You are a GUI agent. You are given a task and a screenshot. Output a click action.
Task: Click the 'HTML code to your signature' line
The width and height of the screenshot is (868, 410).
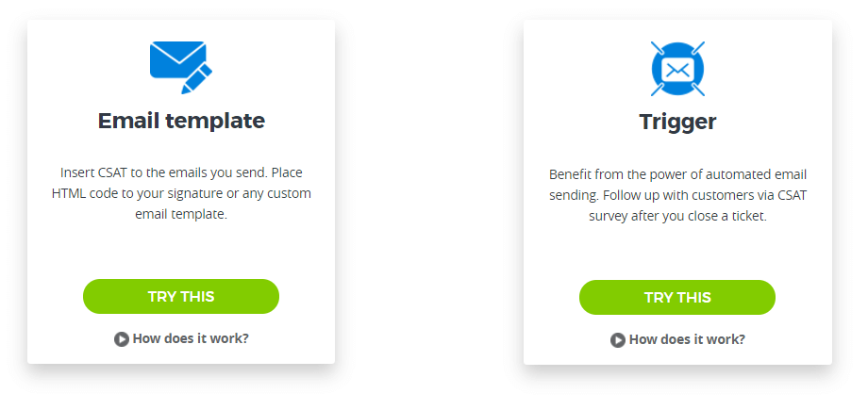point(181,193)
